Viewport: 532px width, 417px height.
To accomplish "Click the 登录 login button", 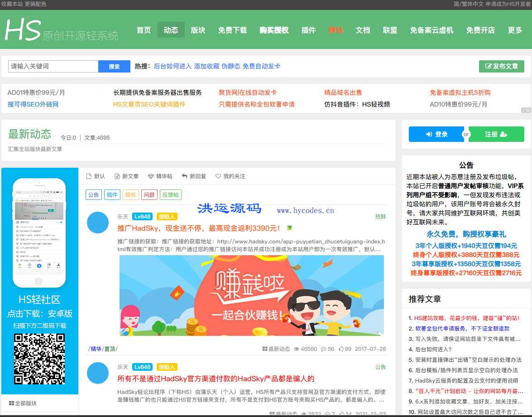I will point(436,134).
